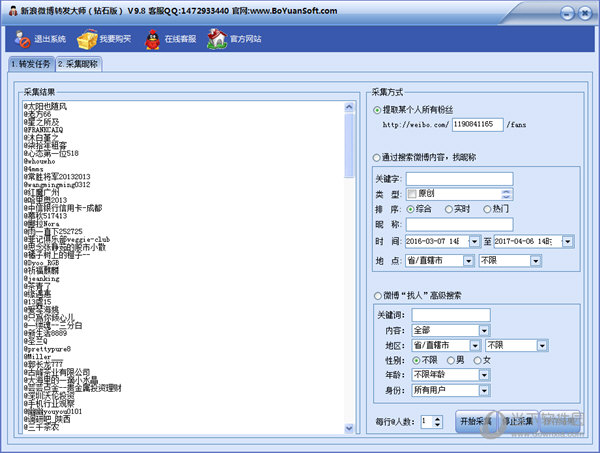Click results list scrollbar up arrow

(349, 107)
